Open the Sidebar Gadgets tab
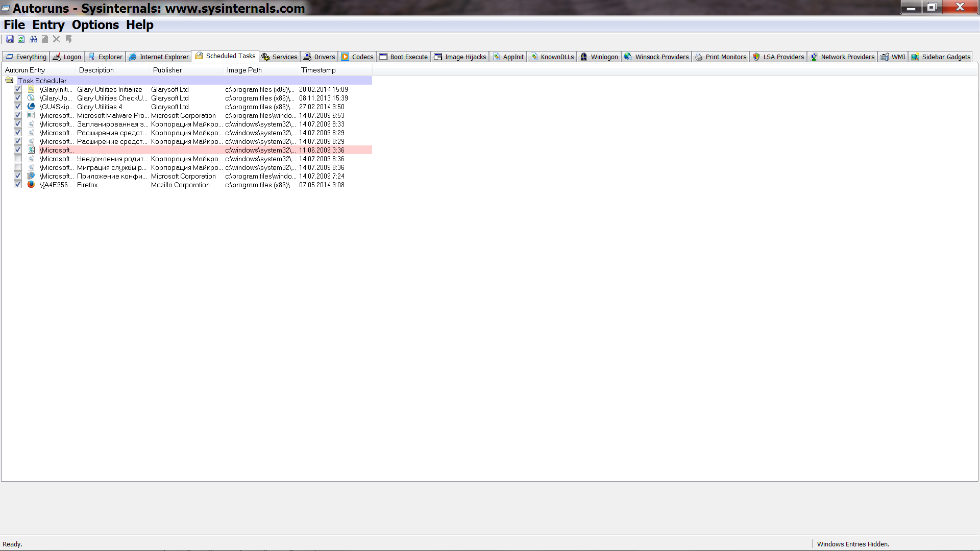Image resolution: width=980 pixels, height=551 pixels. [x=940, y=57]
